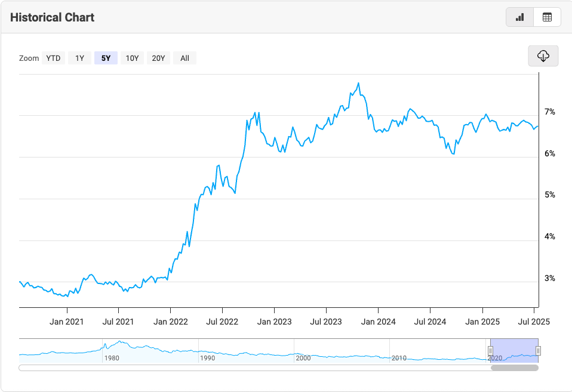Switch to bar chart view
Image resolution: width=572 pixels, height=392 pixels.
(520, 17)
